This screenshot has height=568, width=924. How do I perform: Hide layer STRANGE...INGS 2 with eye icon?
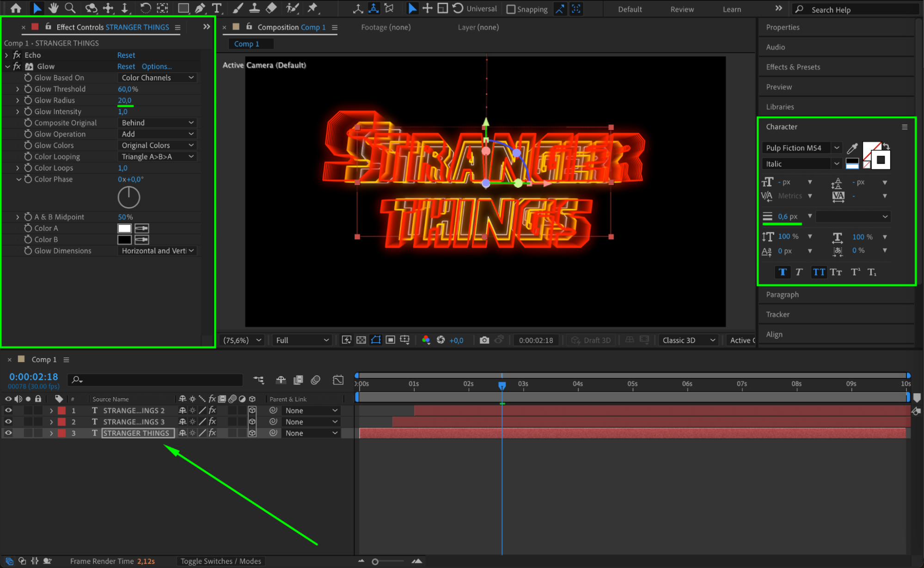8,410
